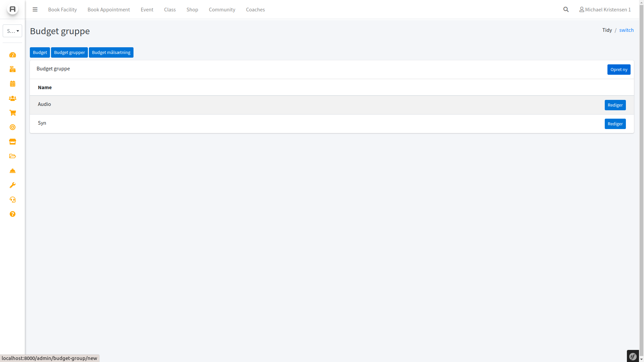
Task: Click Rediger for the Audio row
Action: 615,105
